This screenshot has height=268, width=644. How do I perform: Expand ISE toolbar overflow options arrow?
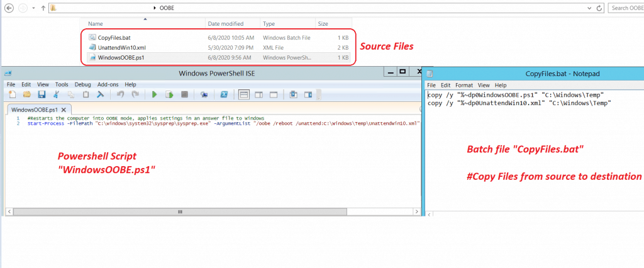tap(319, 96)
